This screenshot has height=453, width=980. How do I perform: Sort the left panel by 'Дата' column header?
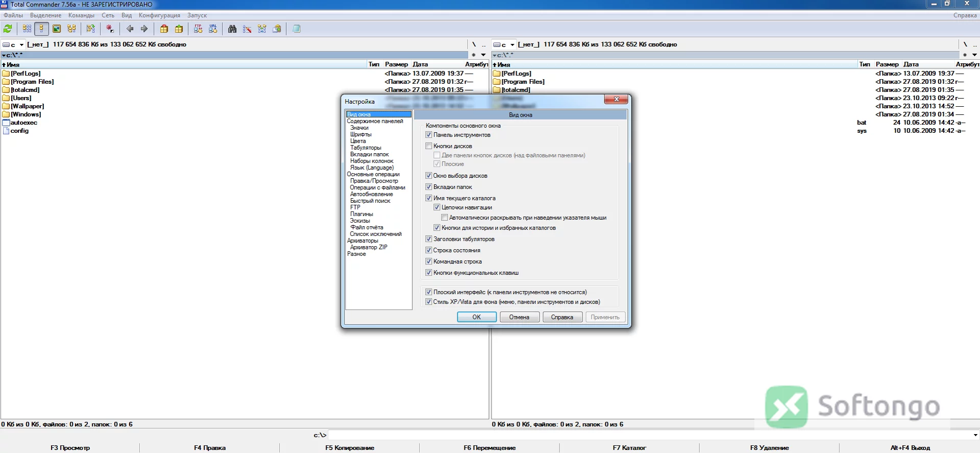(421, 64)
